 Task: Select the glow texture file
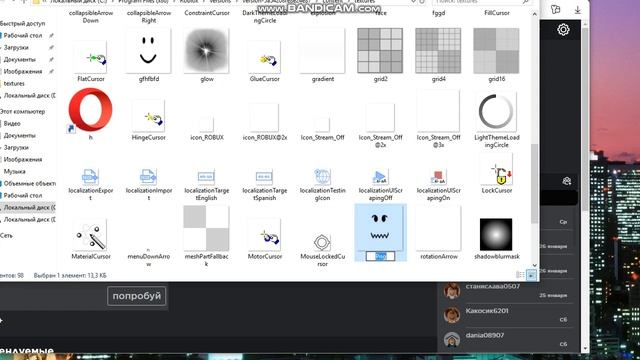point(207,51)
